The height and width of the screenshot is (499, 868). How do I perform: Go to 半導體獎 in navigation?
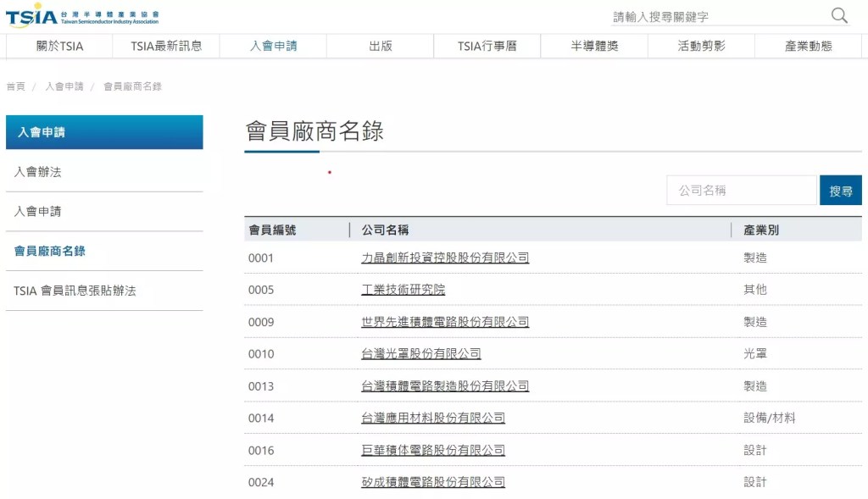point(594,46)
